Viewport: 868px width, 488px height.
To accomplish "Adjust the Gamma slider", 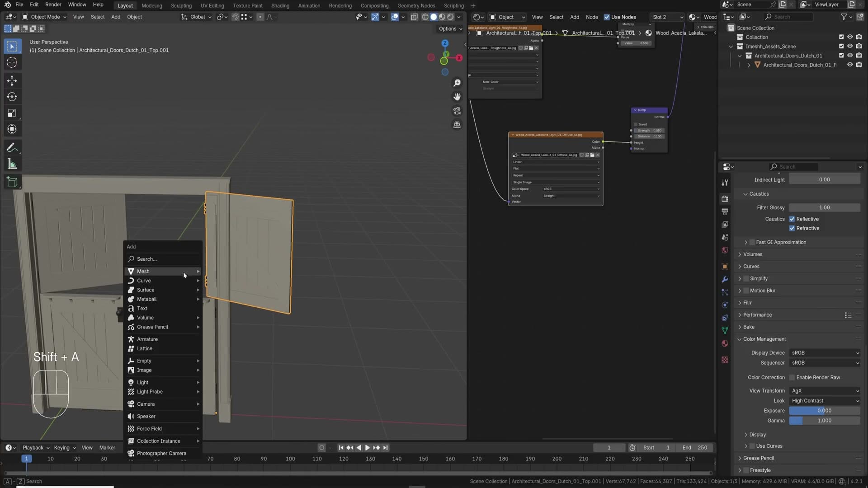I will coord(825,421).
